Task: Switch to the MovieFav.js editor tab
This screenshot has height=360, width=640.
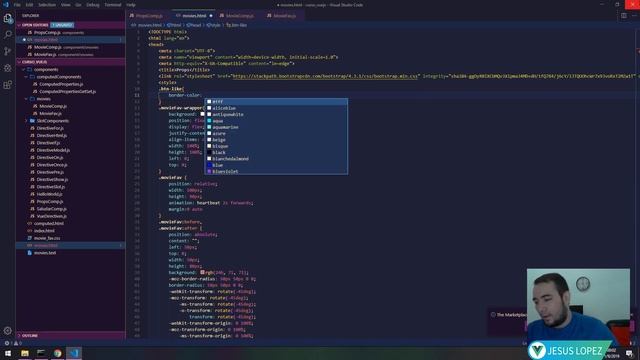Action: click(284, 16)
